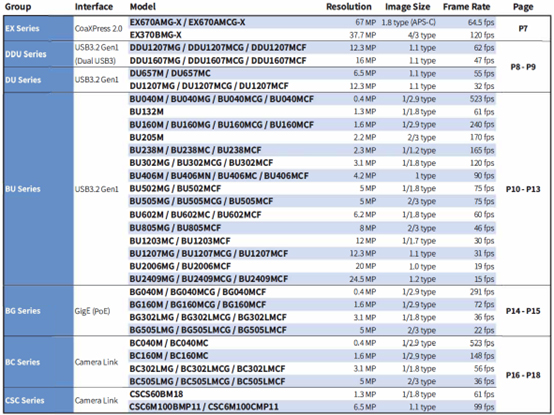Select the BG505LMG model row
554x415 pixels.
tap(312, 330)
